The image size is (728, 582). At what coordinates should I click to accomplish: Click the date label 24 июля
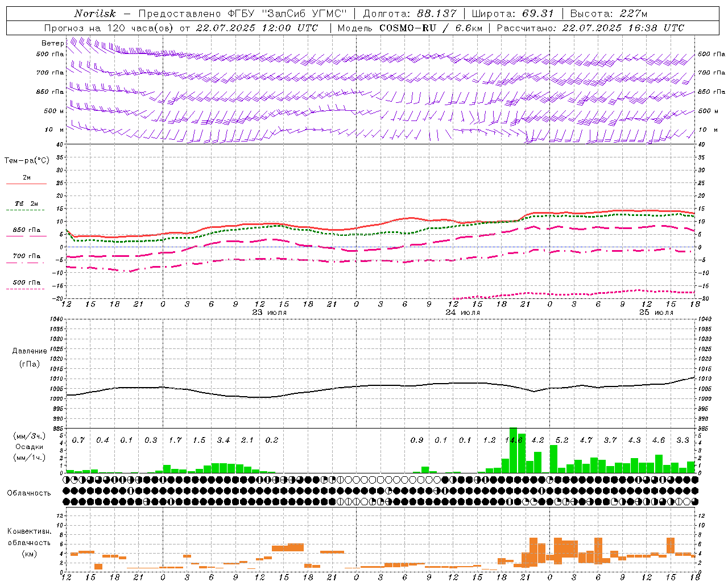pyautogui.click(x=463, y=313)
